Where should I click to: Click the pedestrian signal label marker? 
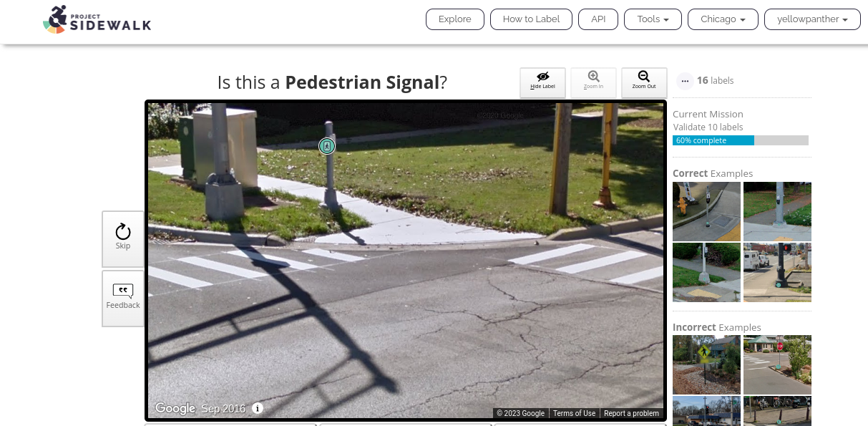[327, 146]
